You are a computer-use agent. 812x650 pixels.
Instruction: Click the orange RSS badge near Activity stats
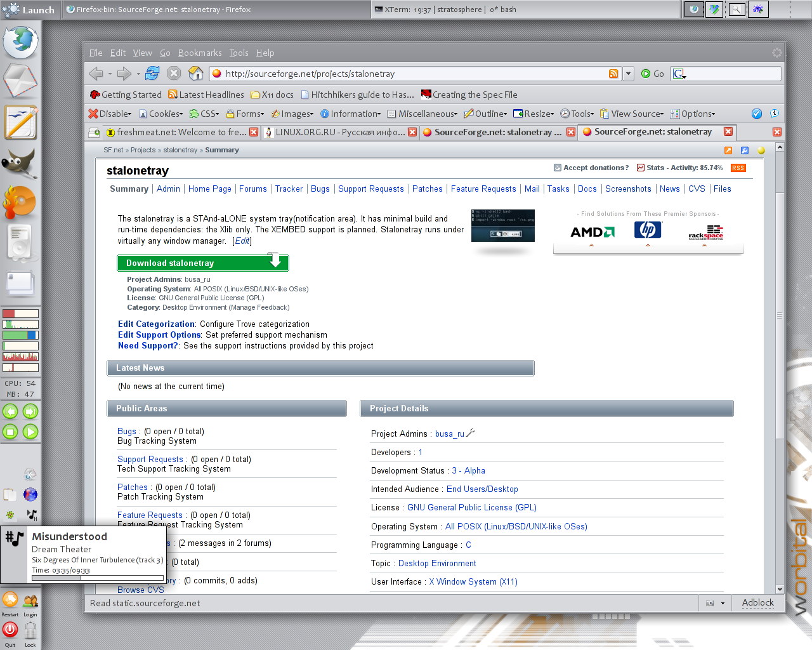(738, 168)
